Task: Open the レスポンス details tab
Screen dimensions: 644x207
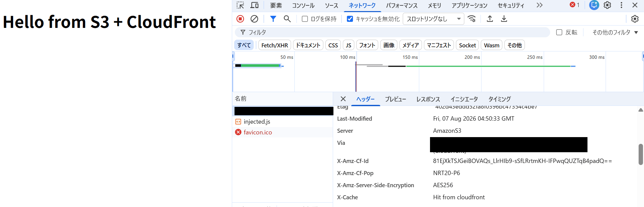Action: pos(428,99)
